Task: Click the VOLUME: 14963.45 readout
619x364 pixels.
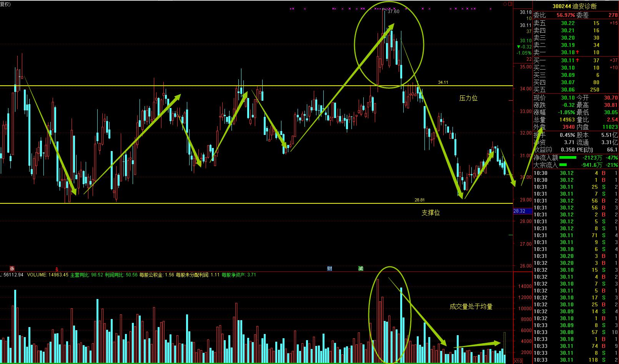Action: pos(48,275)
